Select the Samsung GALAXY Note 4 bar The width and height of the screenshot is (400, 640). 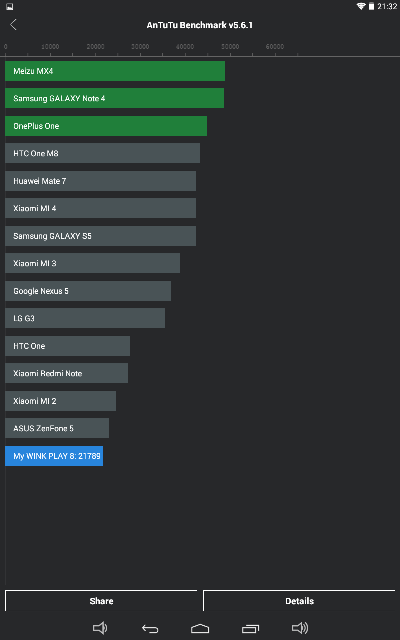point(114,98)
